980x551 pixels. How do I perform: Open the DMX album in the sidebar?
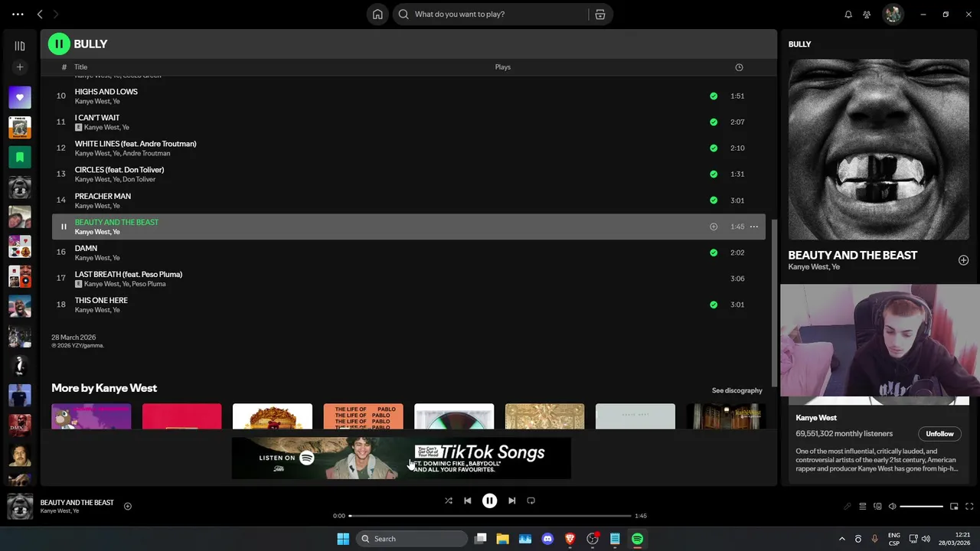[x=20, y=425]
